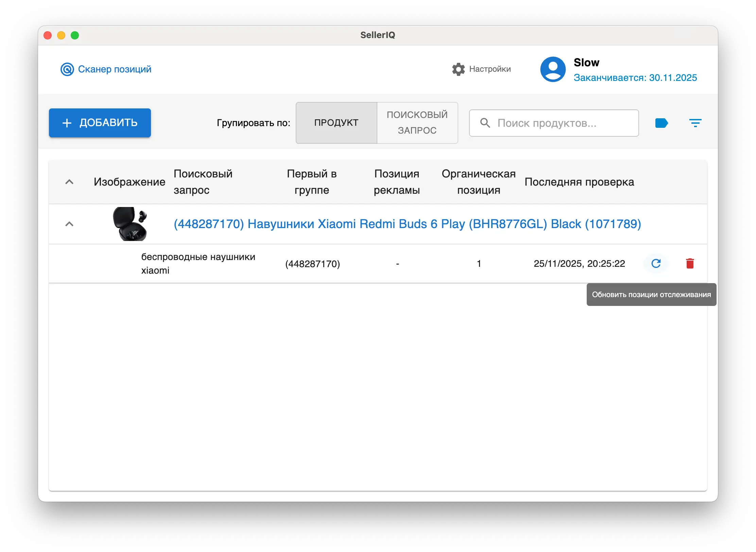Group by ПОИСКОВЫЙ ЗАПРОС
Viewport: 756px width, 552px height.
point(417,123)
